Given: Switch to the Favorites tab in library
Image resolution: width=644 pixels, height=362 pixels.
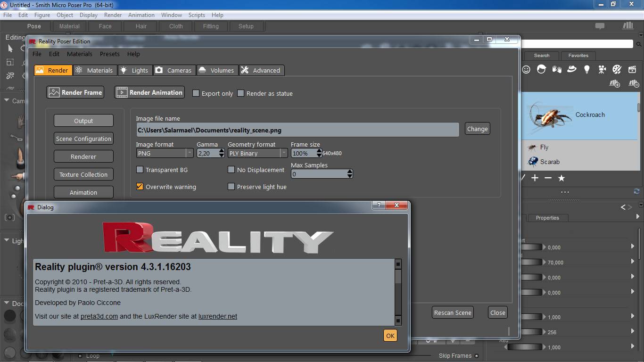Looking at the screenshot, I should 578,55.
